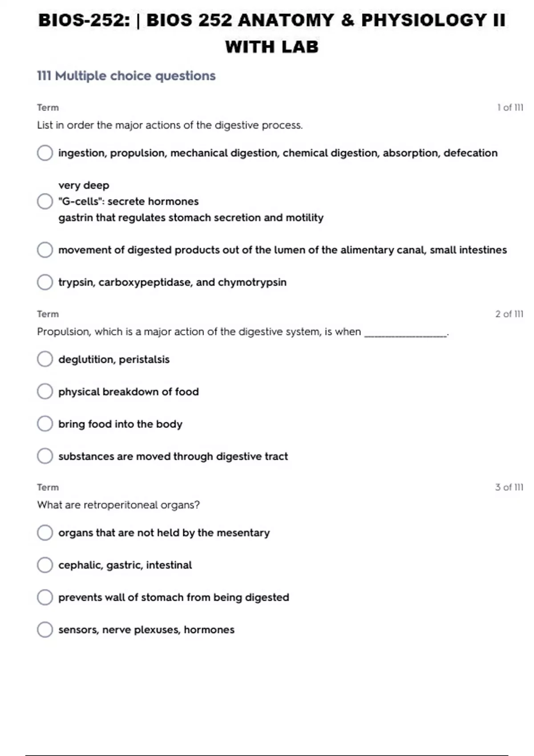534x756 pixels.
Task: Click the retroperitoneal organs question text
Action: point(118,505)
